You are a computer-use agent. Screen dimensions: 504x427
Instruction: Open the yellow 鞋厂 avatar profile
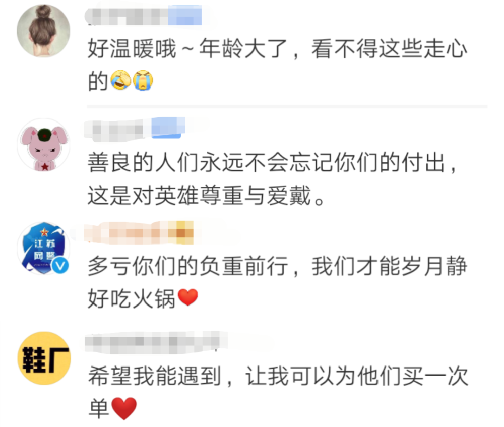click(x=44, y=358)
